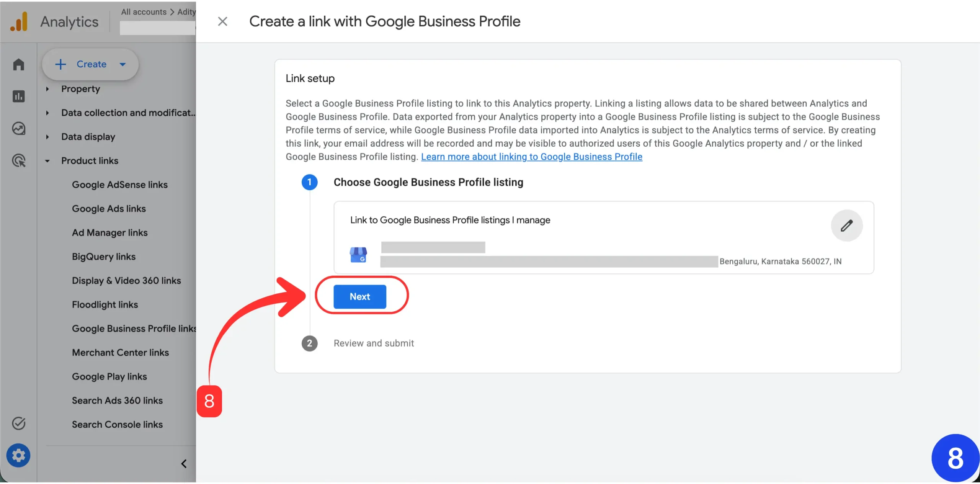
Task: Open Google AdSense links
Action: [120, 185]
